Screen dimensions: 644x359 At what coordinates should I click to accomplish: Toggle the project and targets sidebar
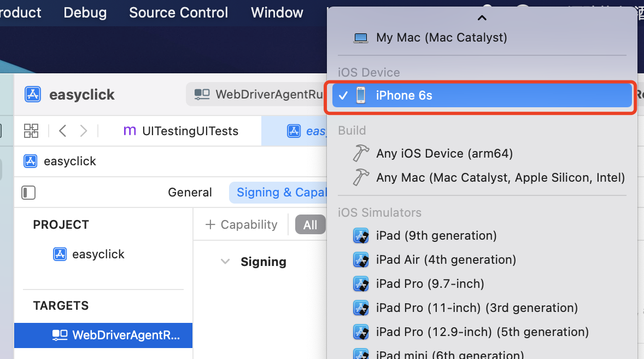[28, 193]
